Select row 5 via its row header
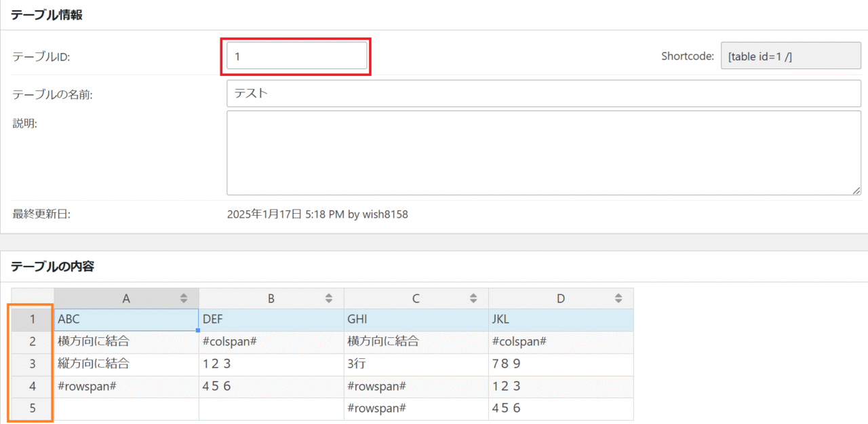Image resolution: width=868 pixels, height=424 pixels. pyautogui.click(x=33, y=408)
